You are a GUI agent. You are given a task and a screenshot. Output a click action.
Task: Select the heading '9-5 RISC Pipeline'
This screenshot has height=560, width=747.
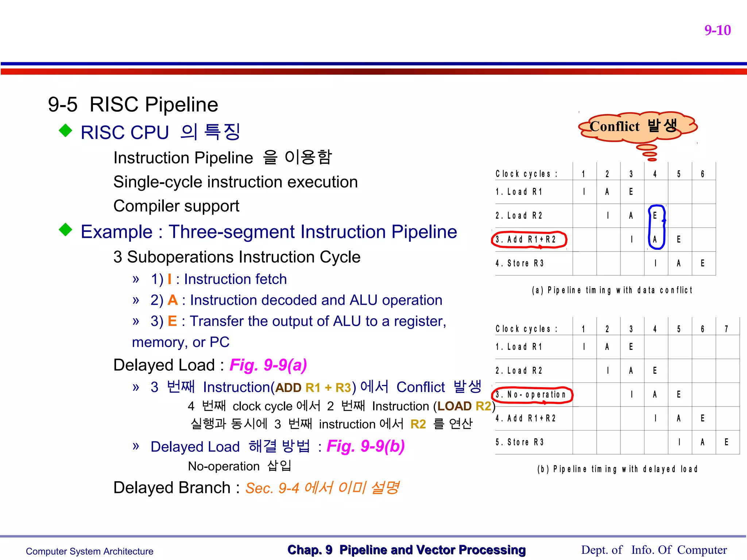pyautogui.click(x=133, y=105)
